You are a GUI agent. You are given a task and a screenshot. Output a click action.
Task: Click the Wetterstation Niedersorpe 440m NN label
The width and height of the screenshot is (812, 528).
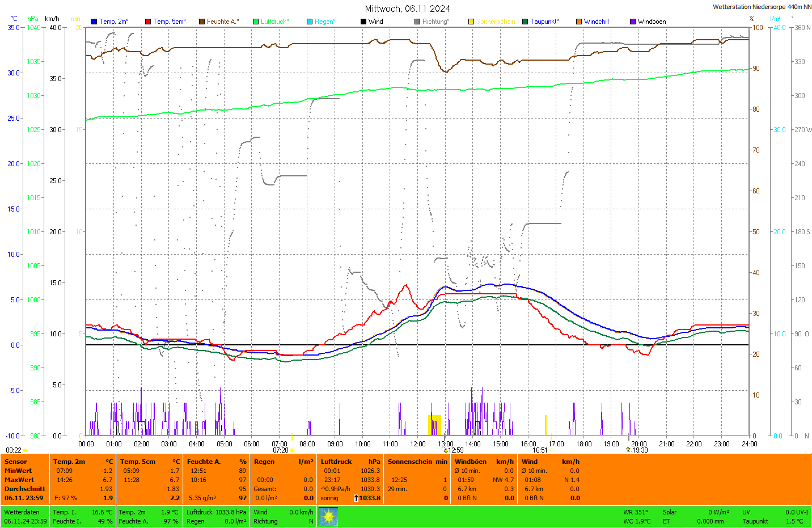tap(762, 7)
